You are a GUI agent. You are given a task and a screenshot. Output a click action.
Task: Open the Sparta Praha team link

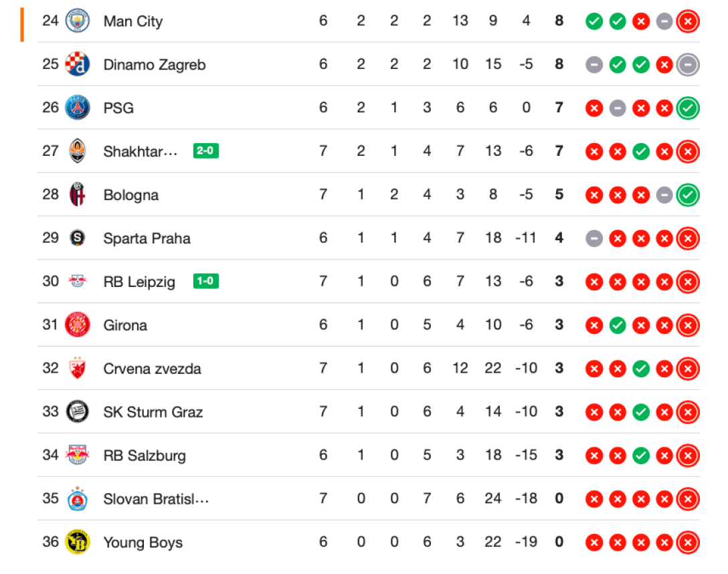pyautogui.click(x=147, y=238)
